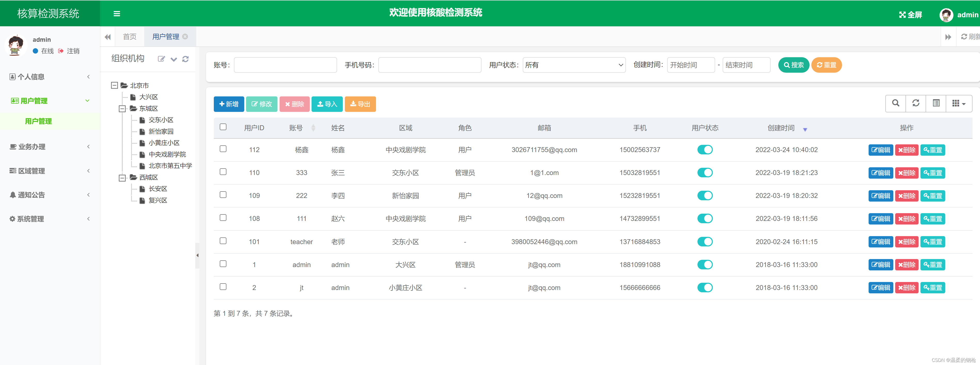Click 编辑 for user 杨鑫 row

point(880,150)
